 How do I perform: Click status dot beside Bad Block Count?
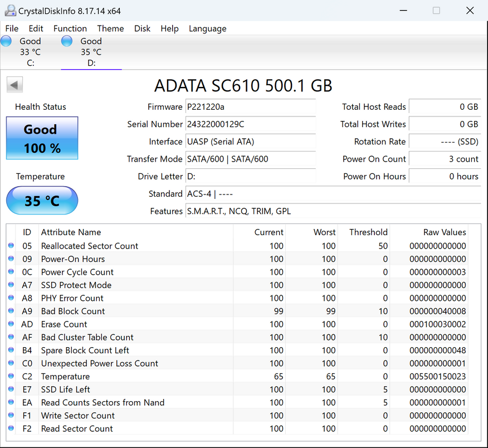tap(11, 311)
